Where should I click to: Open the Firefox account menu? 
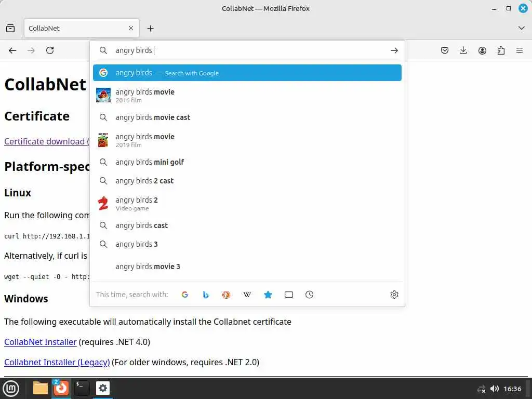coord(482,50)
